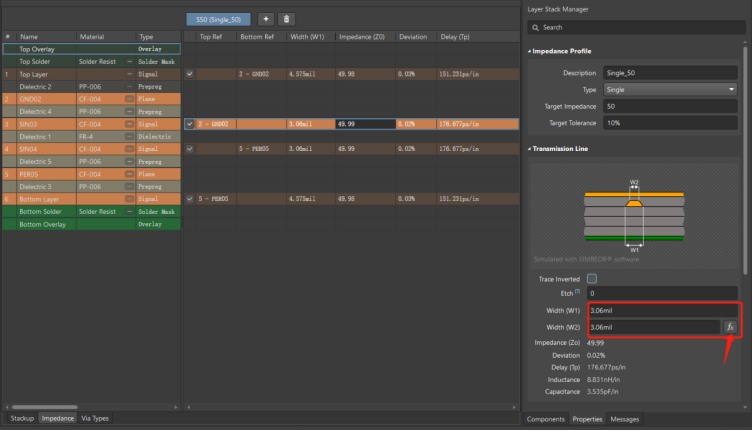Uncheck the SIN04 impedance row checkbox
The image size is (753, 431).
pyautogui.click(x=190, y=149)
